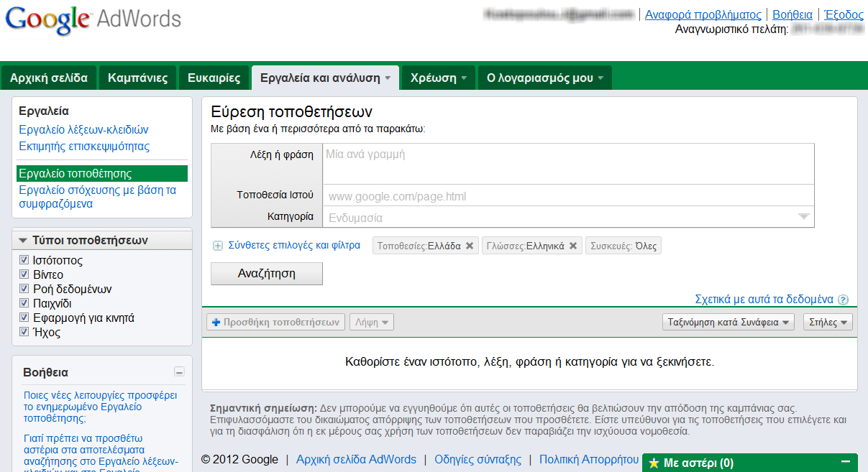Switch to the Καμπάνιες tab

click(x=137, y=78)
